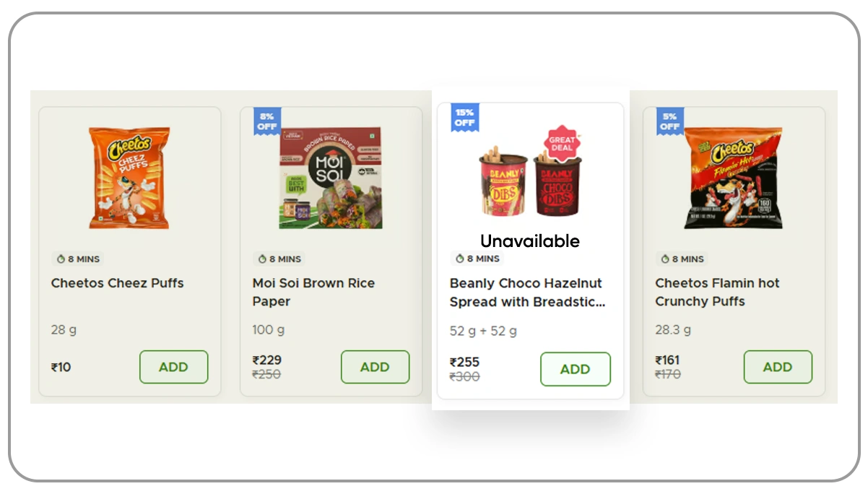Screen dimensions: 868x494
Task: Select the Moi Soi Brown Rice Paper image
Action: click(x=331, y=177)
